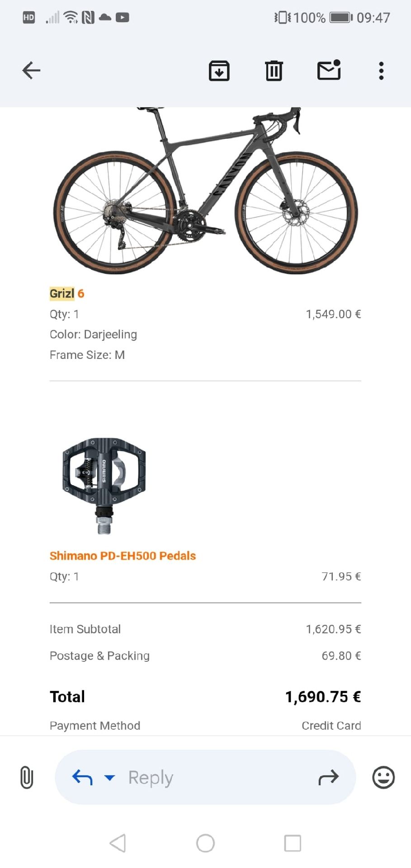Tap the reply arrow icon

tap(82, 778)
